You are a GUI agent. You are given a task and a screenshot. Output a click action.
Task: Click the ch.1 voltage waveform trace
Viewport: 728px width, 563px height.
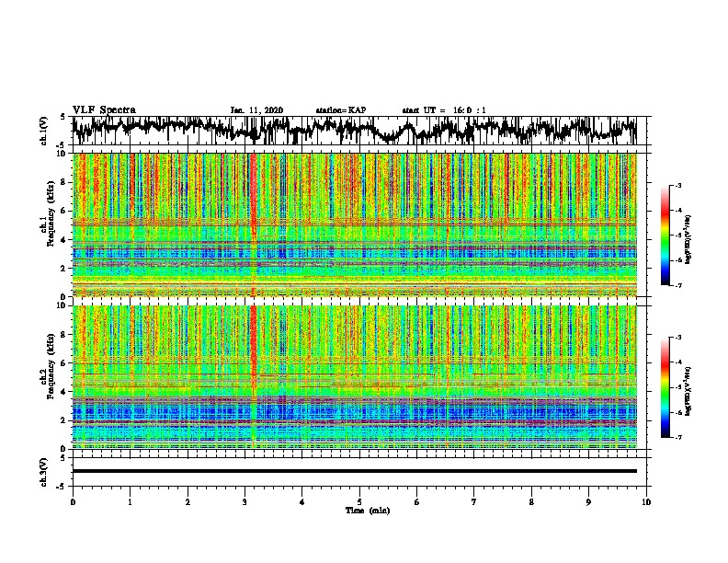click(354, 130)
